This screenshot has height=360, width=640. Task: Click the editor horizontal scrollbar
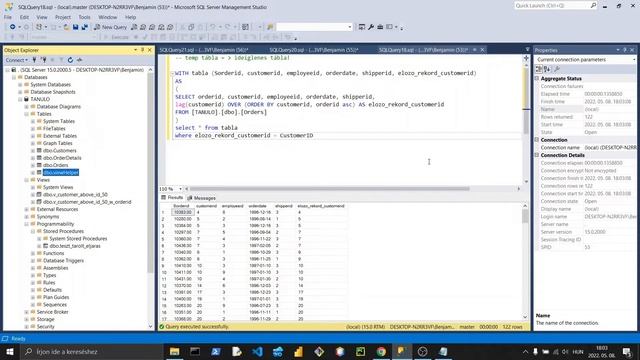click(329, 189)
